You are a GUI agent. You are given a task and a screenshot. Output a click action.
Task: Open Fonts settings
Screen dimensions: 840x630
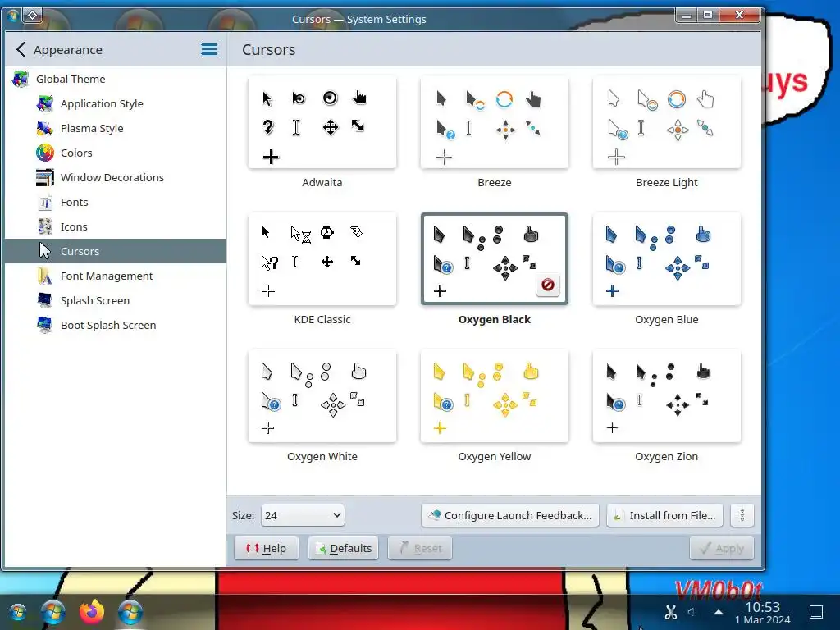click(x=116, y=203)
